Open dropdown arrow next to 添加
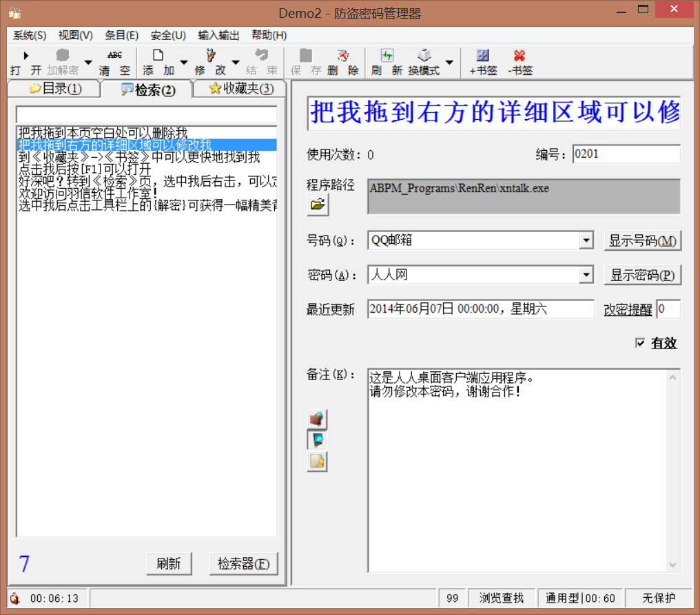The image size is (700, 615). pos(184,62)
